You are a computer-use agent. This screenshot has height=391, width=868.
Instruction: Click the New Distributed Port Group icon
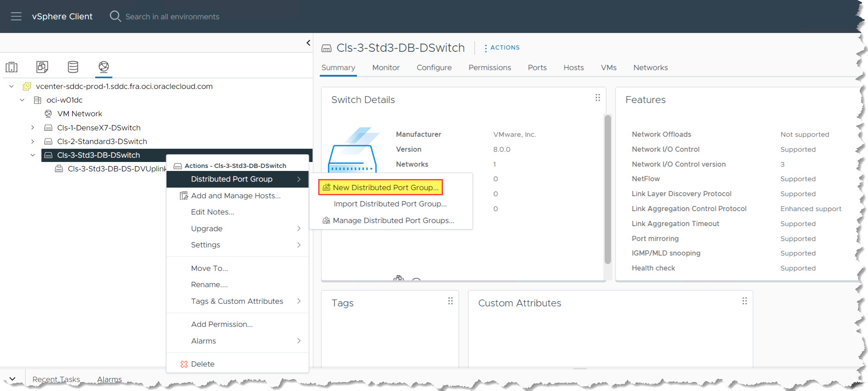(x=326, y=187)
